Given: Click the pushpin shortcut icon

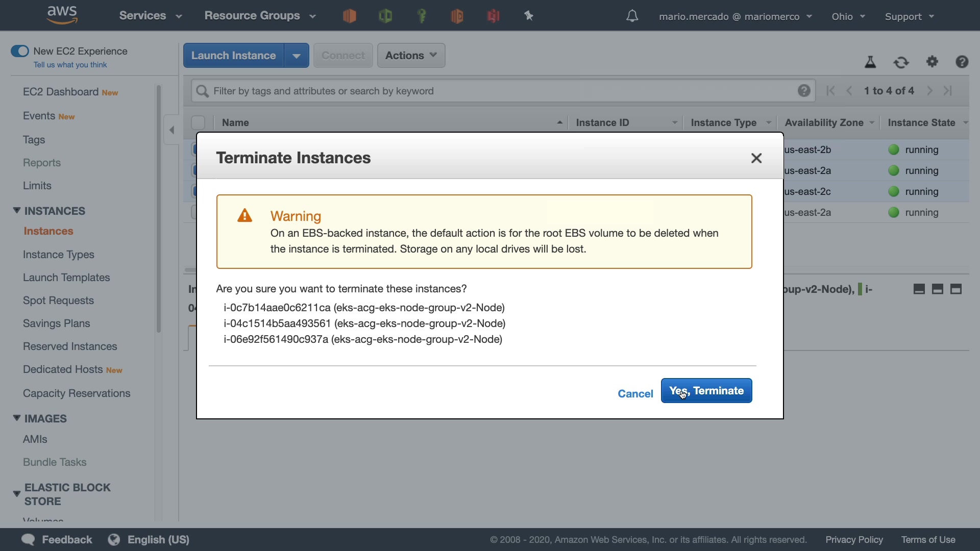Looking at the screenshot, I should coord(529,16).
